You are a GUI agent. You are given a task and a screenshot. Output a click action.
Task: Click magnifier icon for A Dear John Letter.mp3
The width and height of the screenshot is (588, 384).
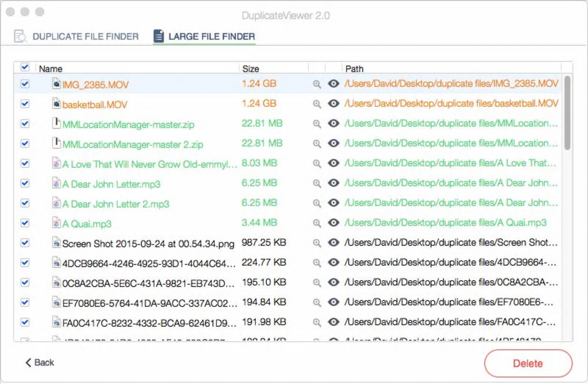[317, 183]
